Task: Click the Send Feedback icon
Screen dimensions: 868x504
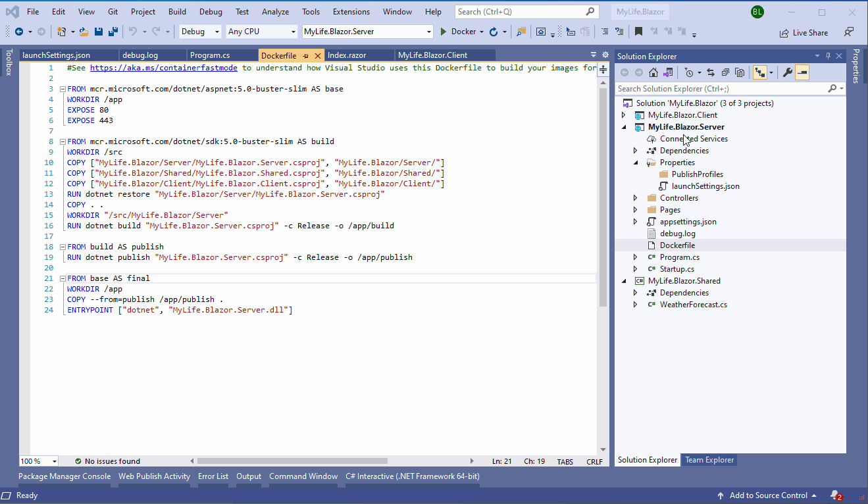Action: coord(849,32)
